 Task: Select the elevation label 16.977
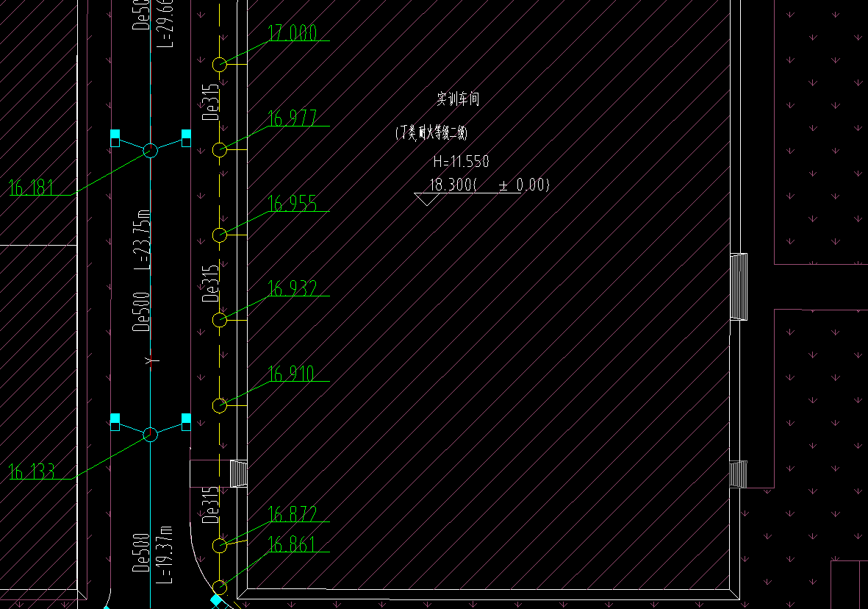point(293,118)
